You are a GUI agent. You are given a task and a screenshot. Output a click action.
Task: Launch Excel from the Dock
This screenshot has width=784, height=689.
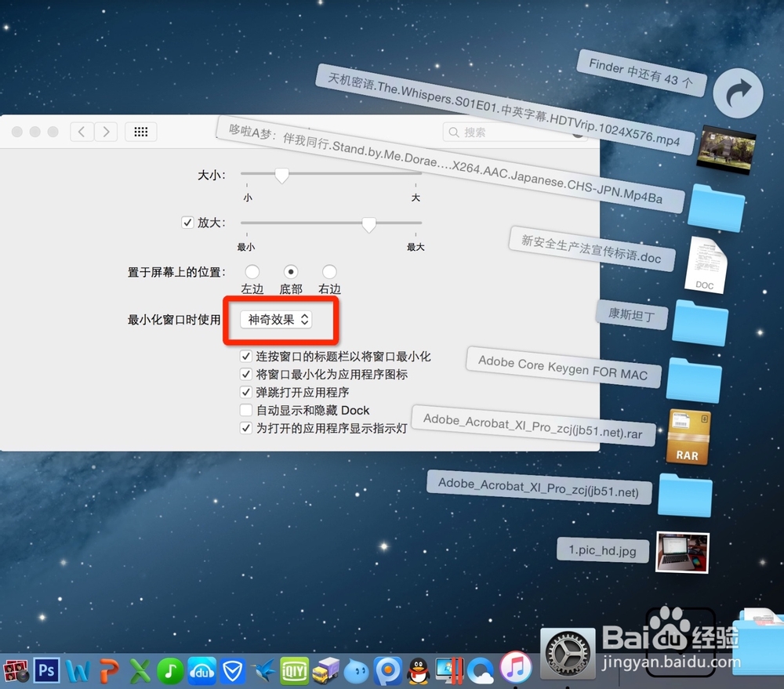pyautogui.click(x=140, y=671)
